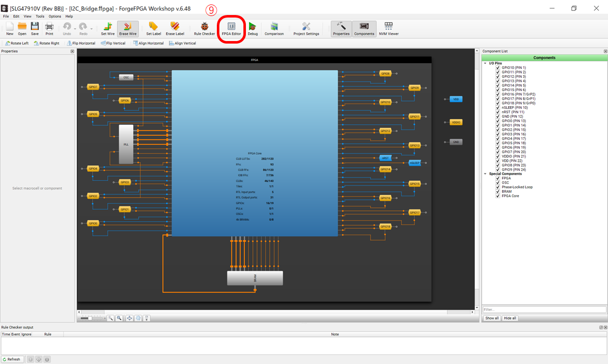
Task: Uncheck the BRAM component checkbox
Action: [x=498, y=192]
